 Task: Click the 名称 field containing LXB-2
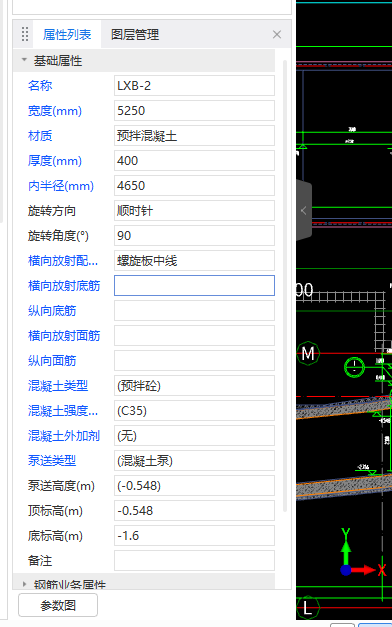194,86
